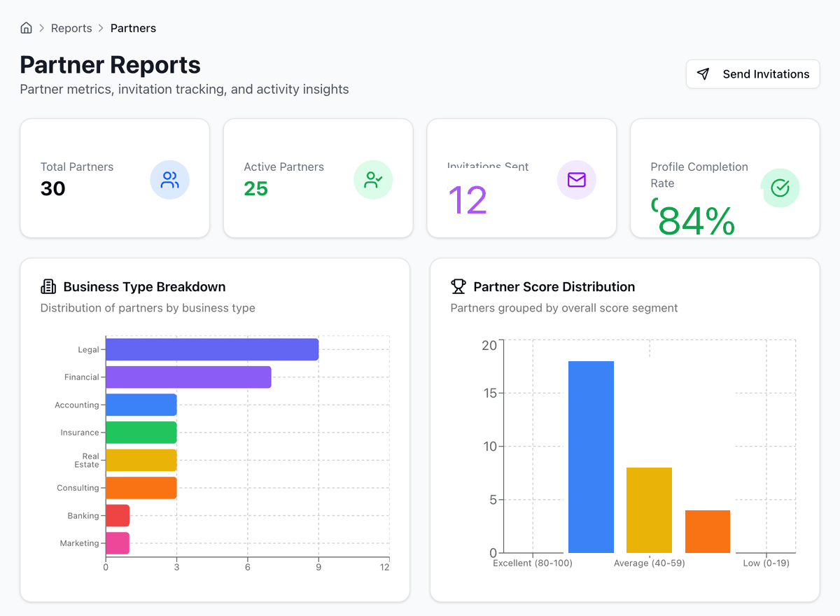
Task: Click the Invitations Sent envelope icon
Action: (576, 180)
